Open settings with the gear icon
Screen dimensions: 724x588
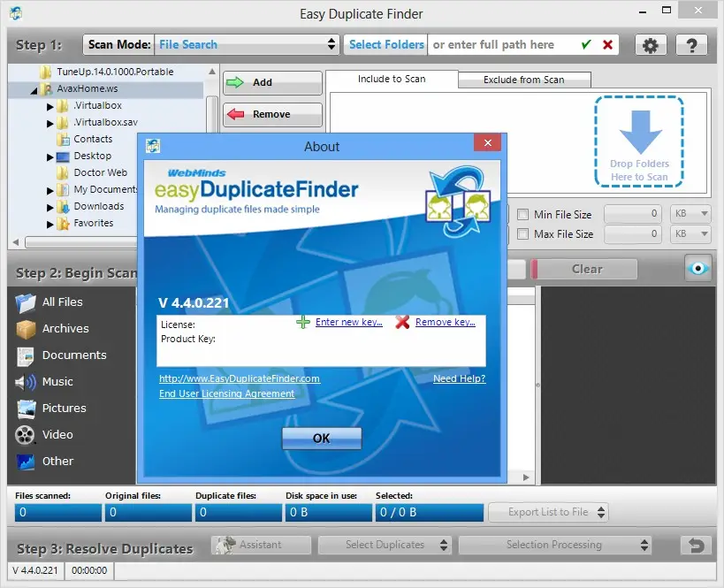point(650,45)
